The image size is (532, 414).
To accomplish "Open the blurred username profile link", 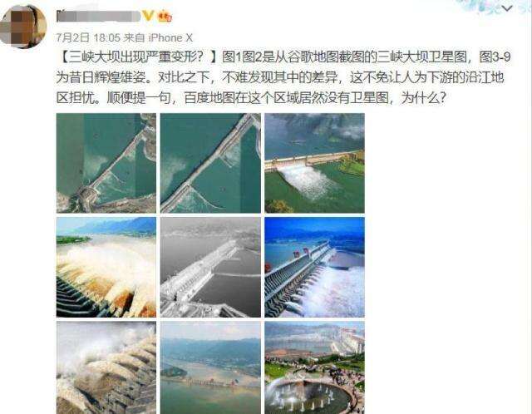I will [x=98, y=16].
